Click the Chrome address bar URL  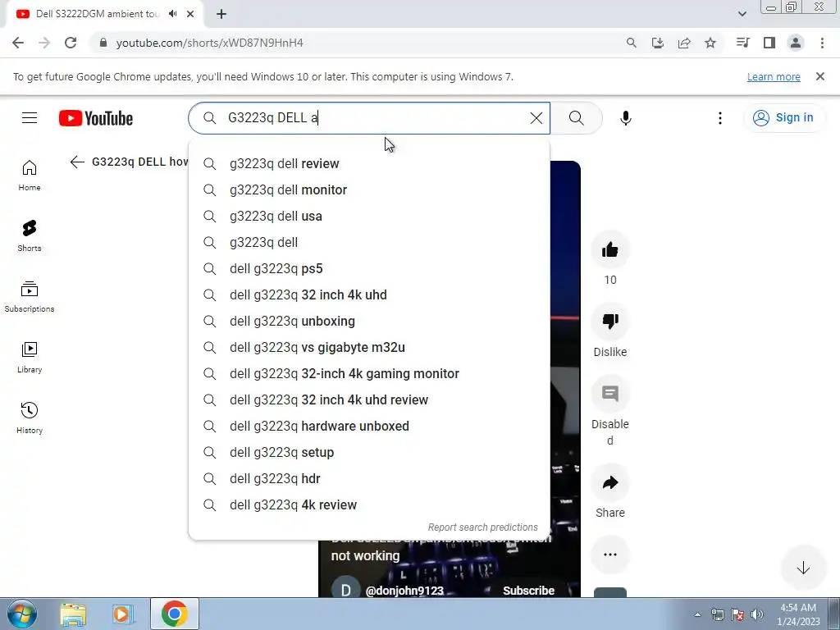[x=209, y=43]
